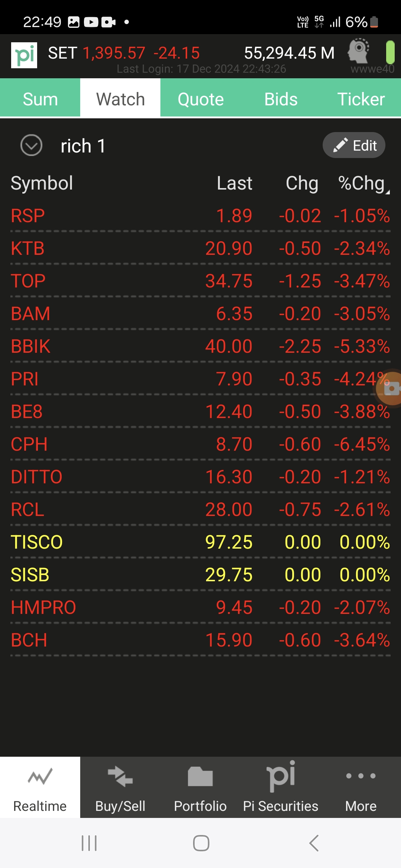Switch to the Ticker tab
This screenshot has width=401, height=868.
(361, 99)
